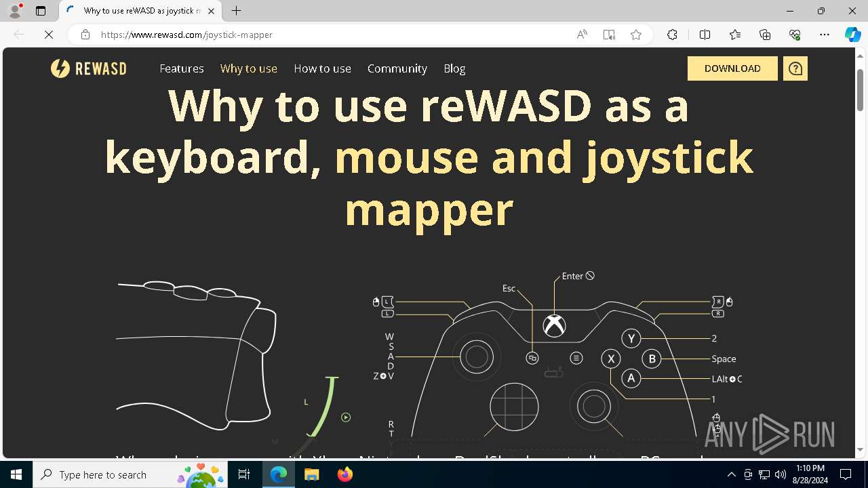Screen dimensions: 868x488
Task: Open the help question mark icon
Action: click(x=795, y=68)
